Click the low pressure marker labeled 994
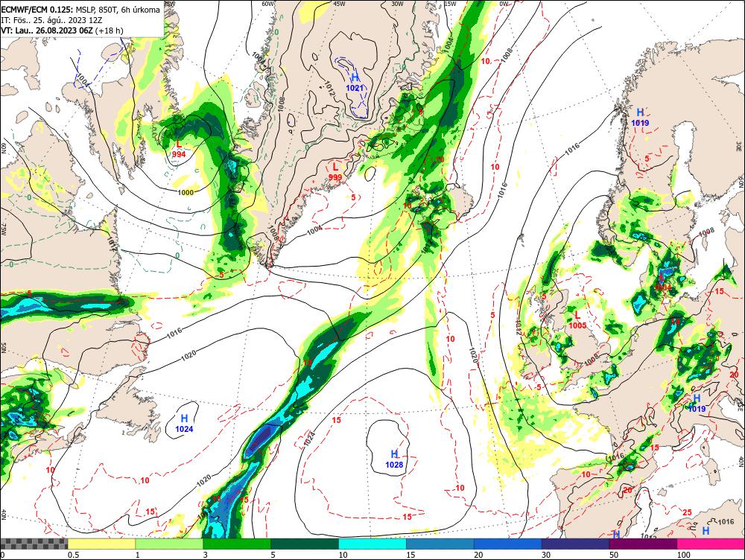The height and width of the screenshot is (560, 745). (179, 149)
